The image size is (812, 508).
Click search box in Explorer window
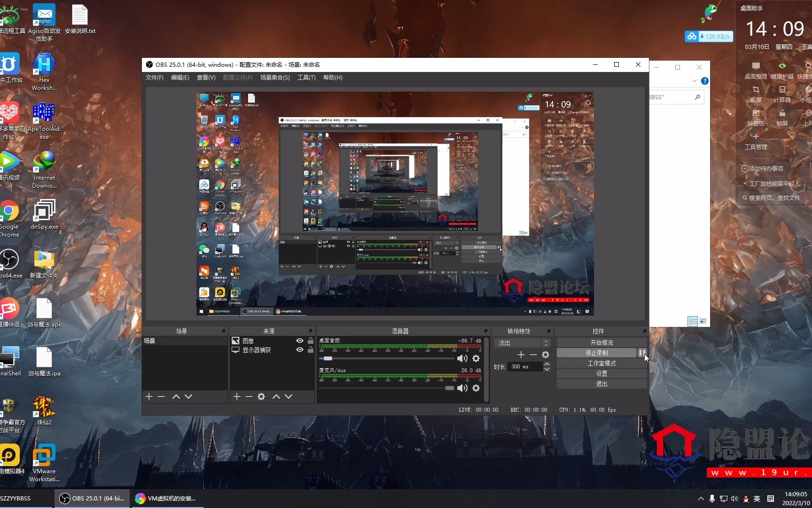[x=676, y=97]
